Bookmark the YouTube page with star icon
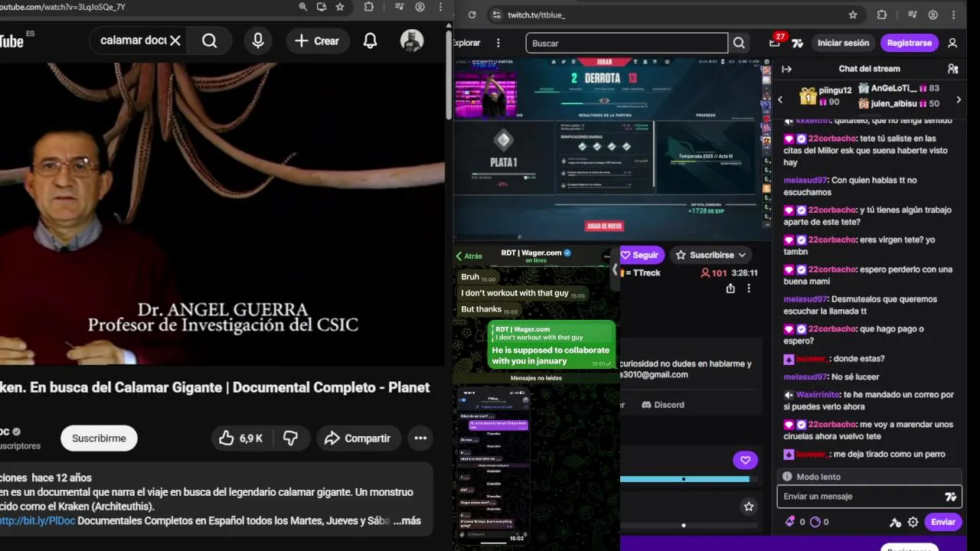This screenshot has width=980, height=551. (340, 7)
